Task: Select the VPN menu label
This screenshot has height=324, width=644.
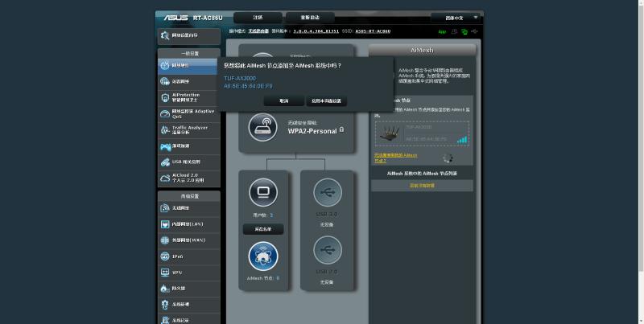Action: click(176, 273)
